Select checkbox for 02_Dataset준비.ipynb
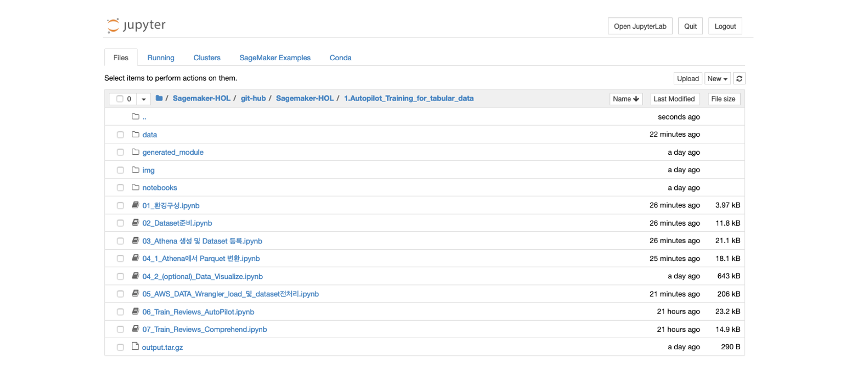 point(120,223)
